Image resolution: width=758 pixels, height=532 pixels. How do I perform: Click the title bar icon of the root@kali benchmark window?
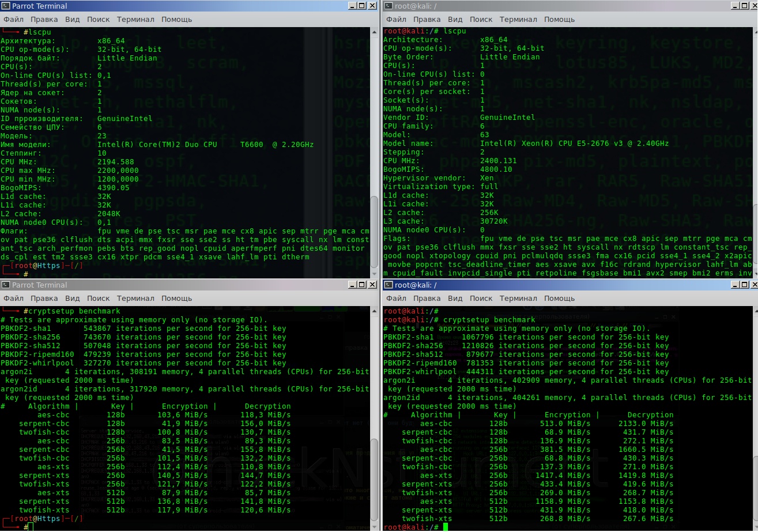point(389,285)
